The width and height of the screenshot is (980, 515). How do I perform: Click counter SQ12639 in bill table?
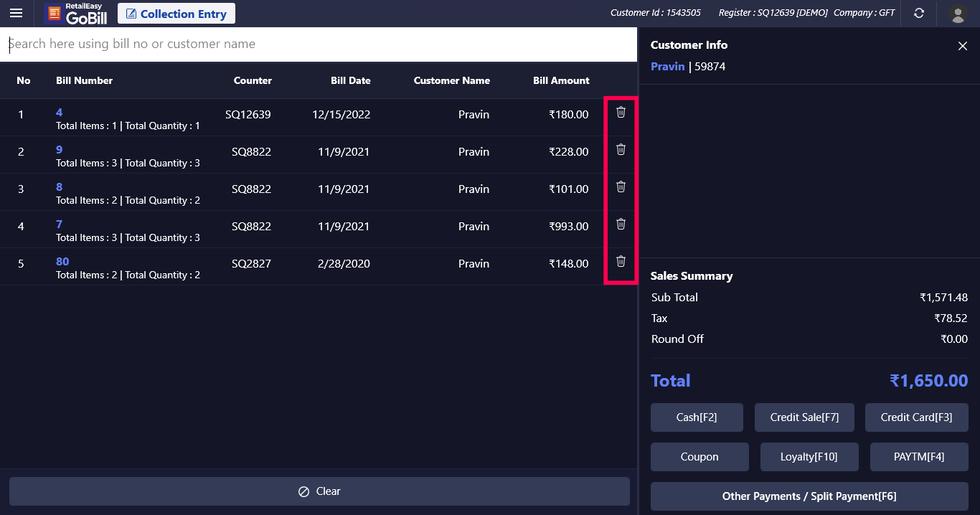tap(248, 115)
